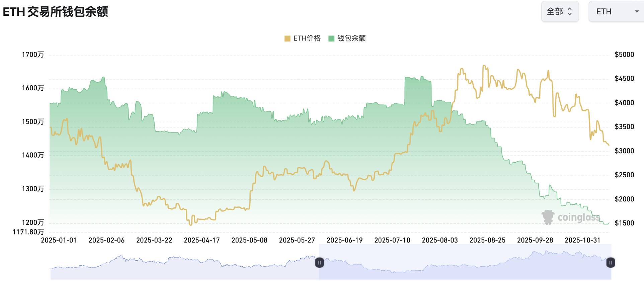Click the up-down chevron icon inside 全部 selector
This screenshot has width=644, height=281.
pyautogui.click(x=570, y=11)
